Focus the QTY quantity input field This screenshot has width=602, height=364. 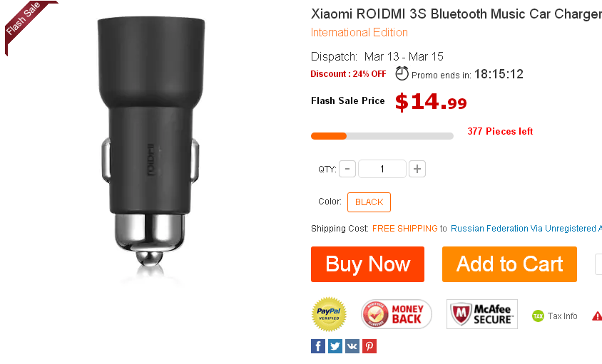click(x=382, y=169)
